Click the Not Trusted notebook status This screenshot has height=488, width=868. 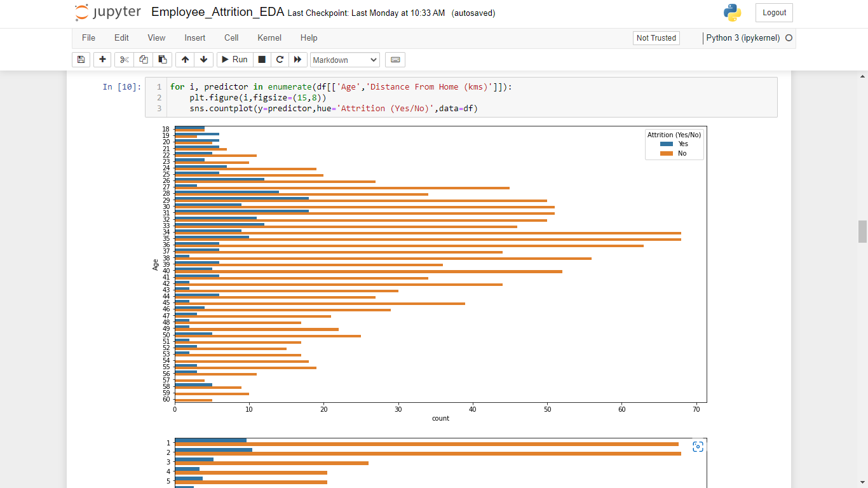point(656,37)
